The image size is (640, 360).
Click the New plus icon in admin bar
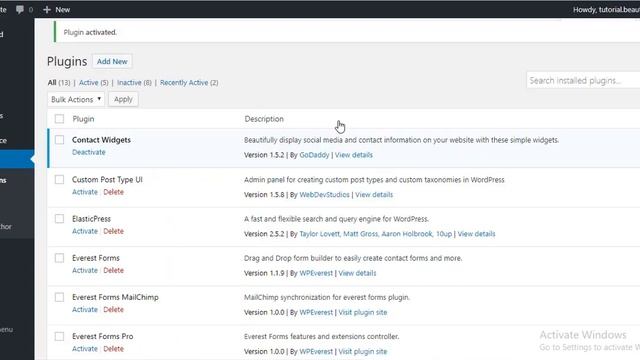pos(47,9)
